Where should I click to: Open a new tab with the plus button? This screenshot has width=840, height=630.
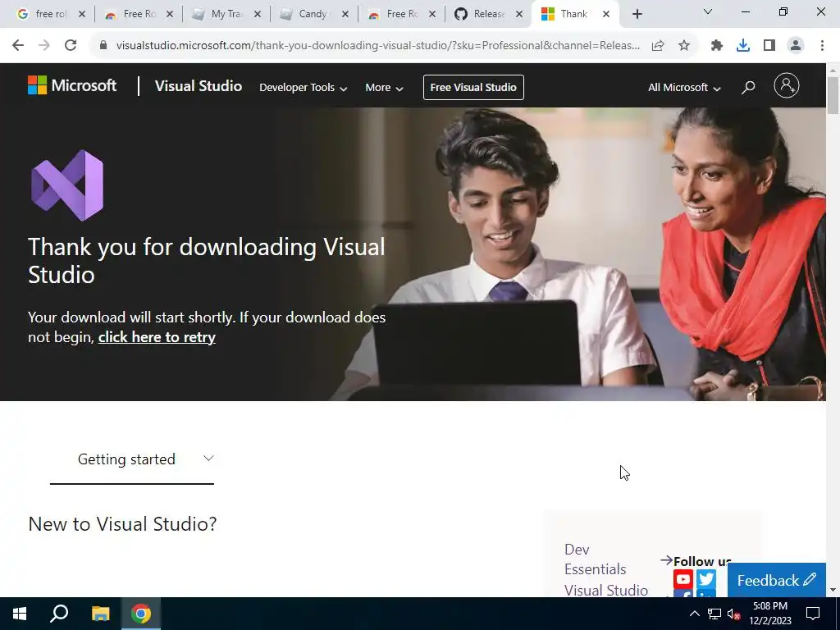pos(637,14)
